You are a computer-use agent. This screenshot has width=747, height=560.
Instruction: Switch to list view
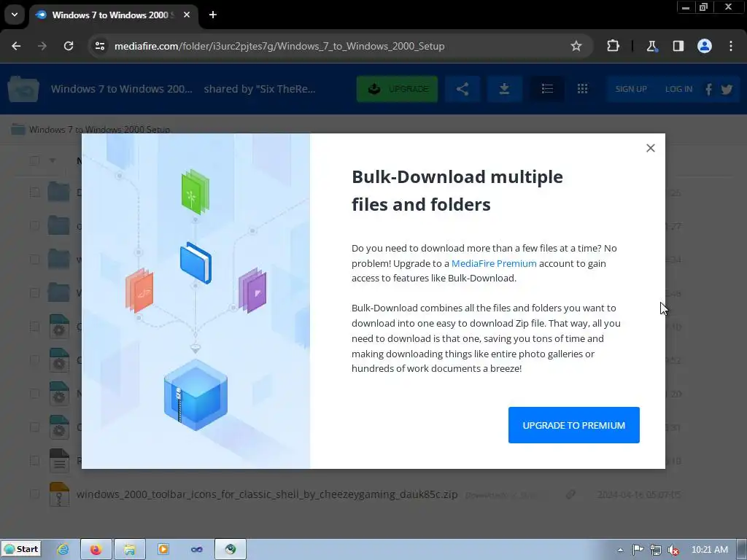click(x=547, y=89)
